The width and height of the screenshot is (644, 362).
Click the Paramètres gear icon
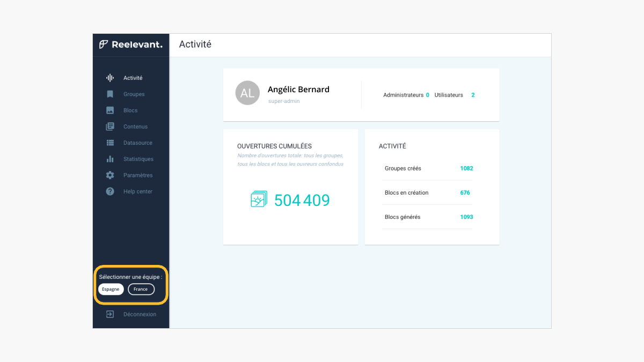[110, 175]
